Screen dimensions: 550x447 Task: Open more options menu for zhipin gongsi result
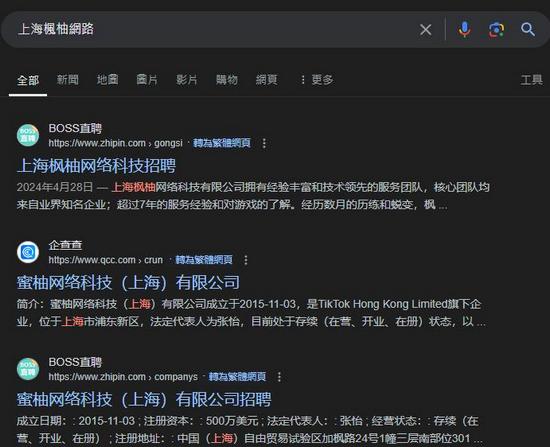[264, 143]
